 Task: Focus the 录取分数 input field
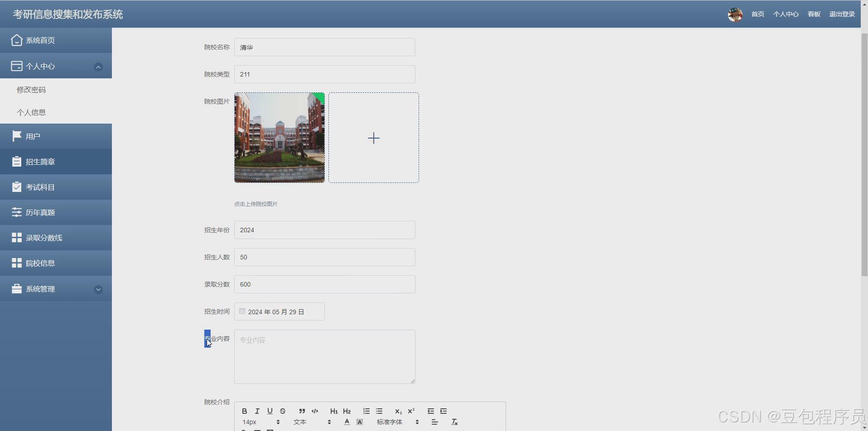coord(324,284)
